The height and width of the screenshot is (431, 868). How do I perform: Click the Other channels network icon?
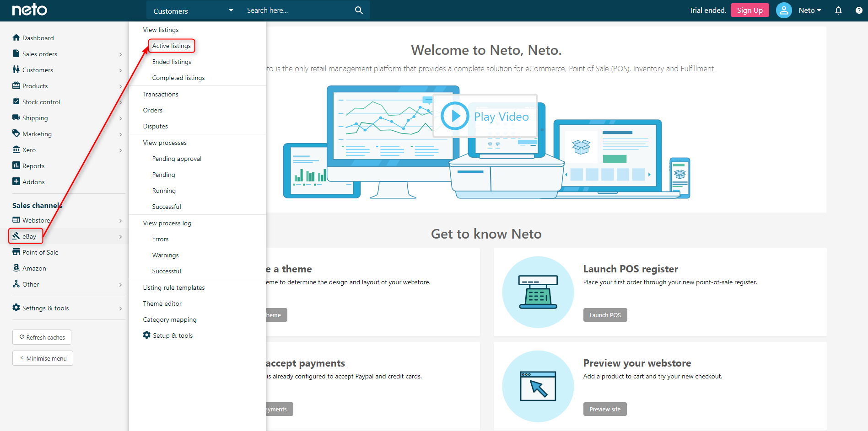click(x=16, y=284)
